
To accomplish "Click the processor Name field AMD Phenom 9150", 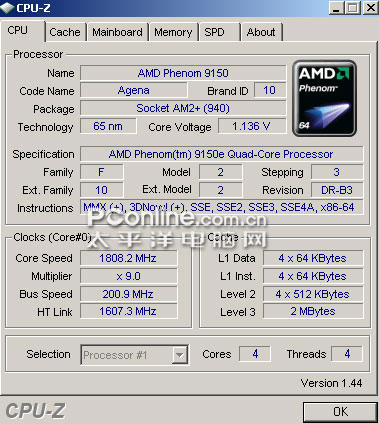I will click(x=183, y=73).
